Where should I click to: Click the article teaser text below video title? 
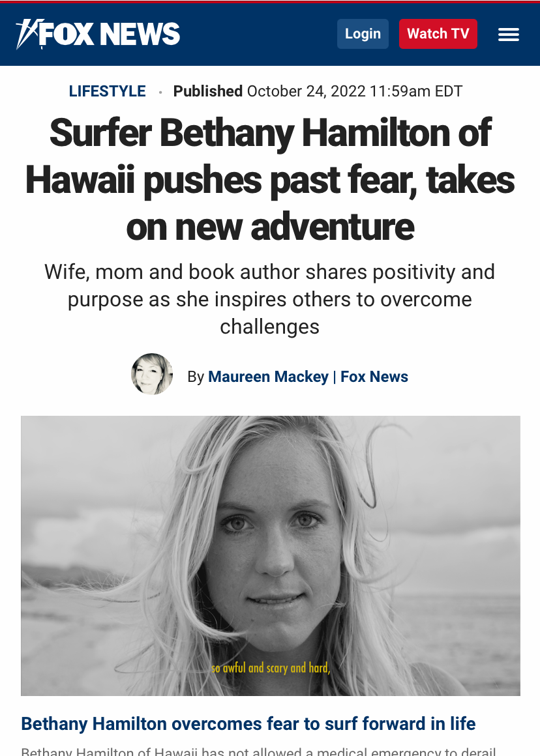[x=259, y=751]
